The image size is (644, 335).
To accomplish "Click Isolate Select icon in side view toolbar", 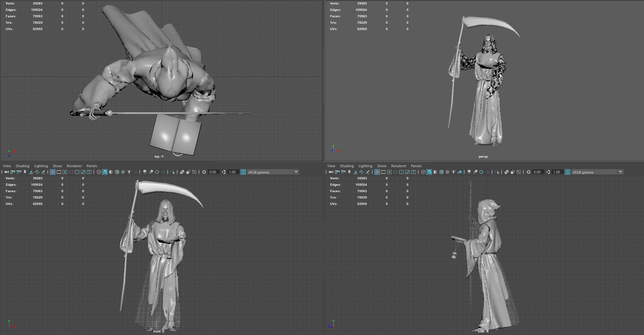I will pyautogui.click(x=497, y=172).
